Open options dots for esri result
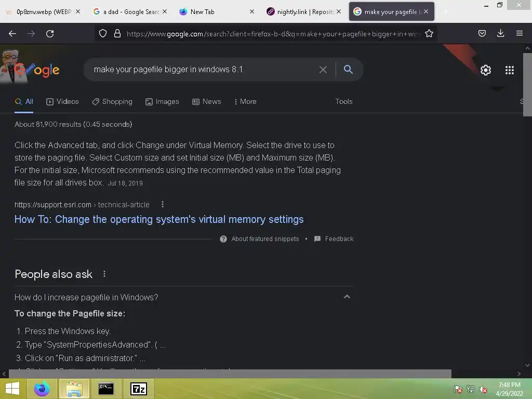The width and height of the screenshot is (532, 399). click(163, 204)
